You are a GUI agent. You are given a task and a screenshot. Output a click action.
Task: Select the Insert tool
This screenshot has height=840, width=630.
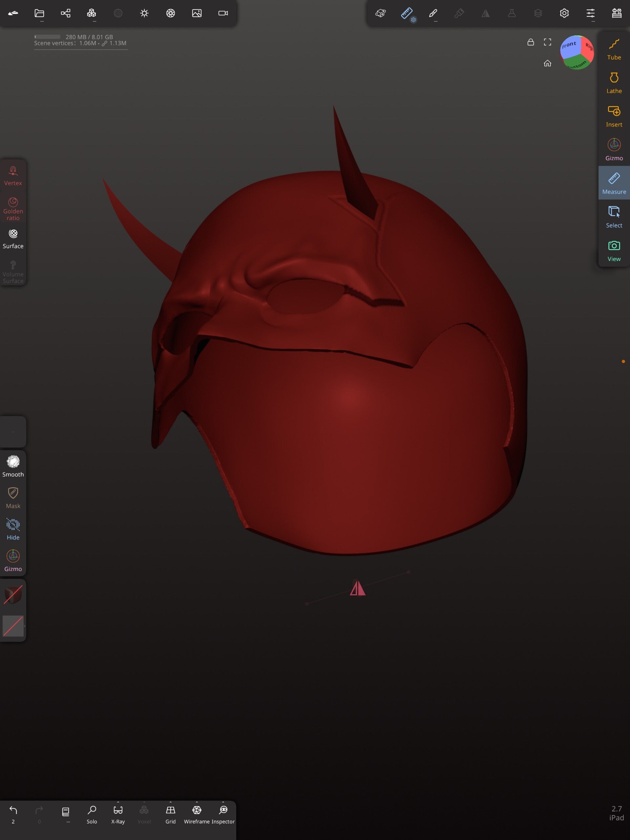(614, 116)
